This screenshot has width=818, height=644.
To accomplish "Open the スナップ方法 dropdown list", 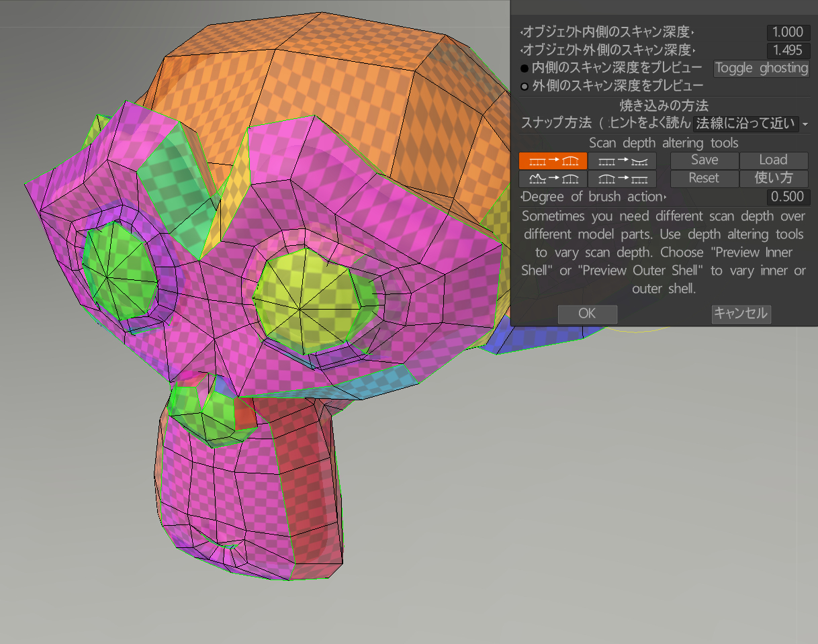I will tap(745, 124).
